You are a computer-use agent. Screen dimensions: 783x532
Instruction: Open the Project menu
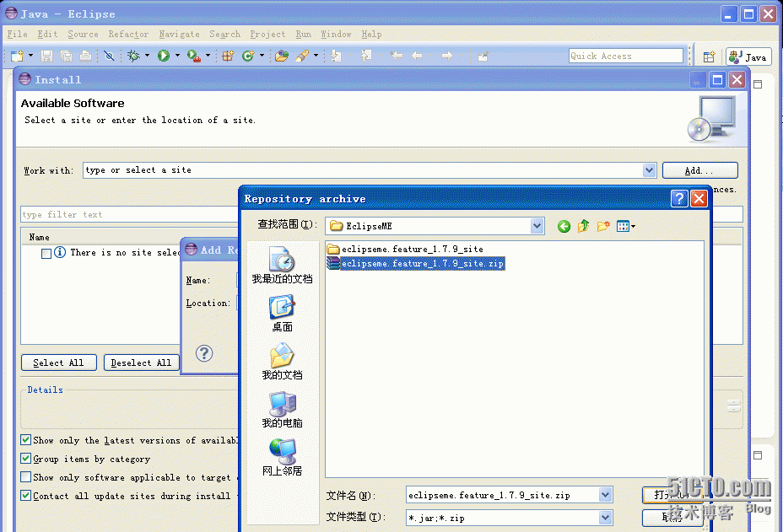267,34
